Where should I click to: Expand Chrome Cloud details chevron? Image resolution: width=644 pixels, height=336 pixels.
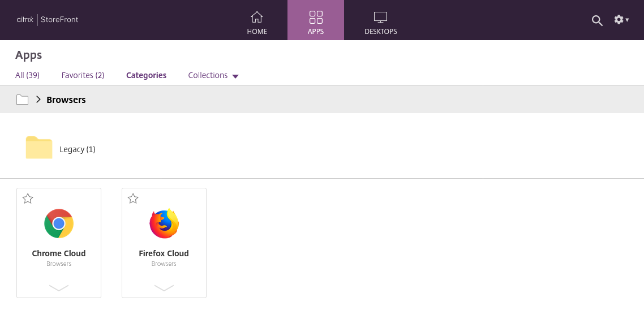coord(59,288)
